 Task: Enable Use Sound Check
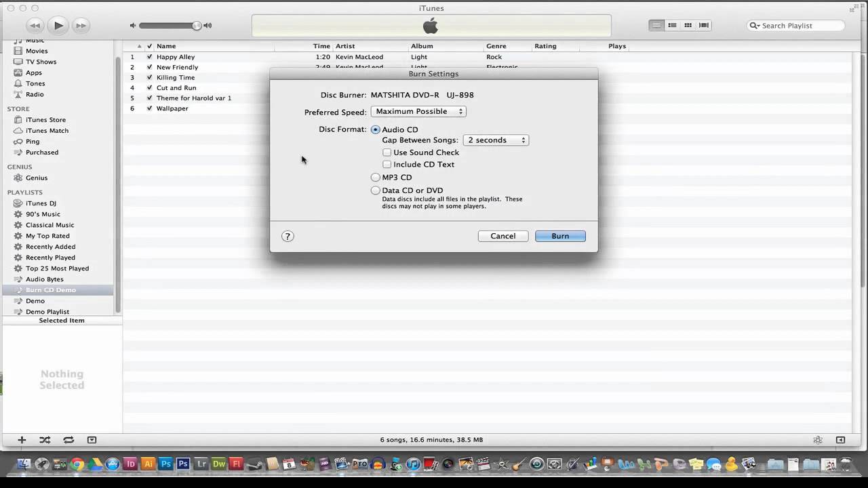click(387, 152)
